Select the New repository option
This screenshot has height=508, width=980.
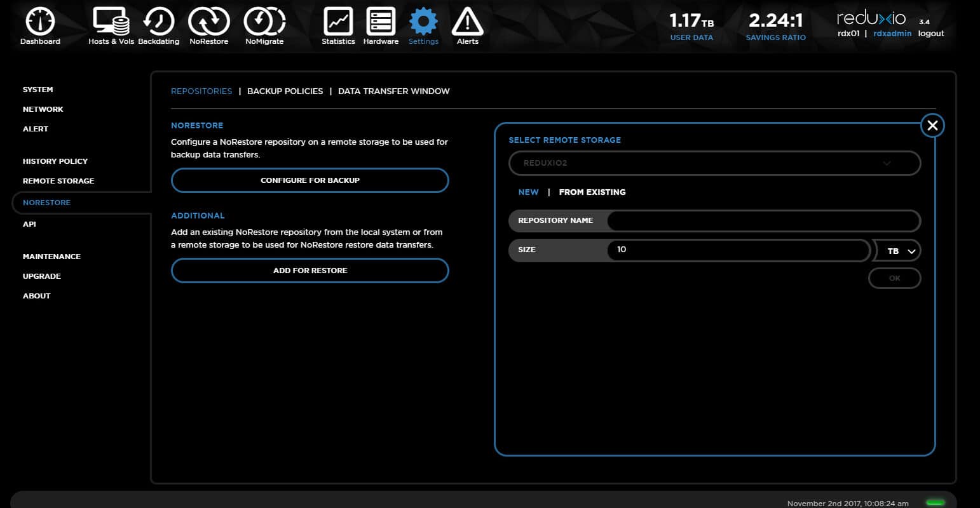click(x=528, y=192)
